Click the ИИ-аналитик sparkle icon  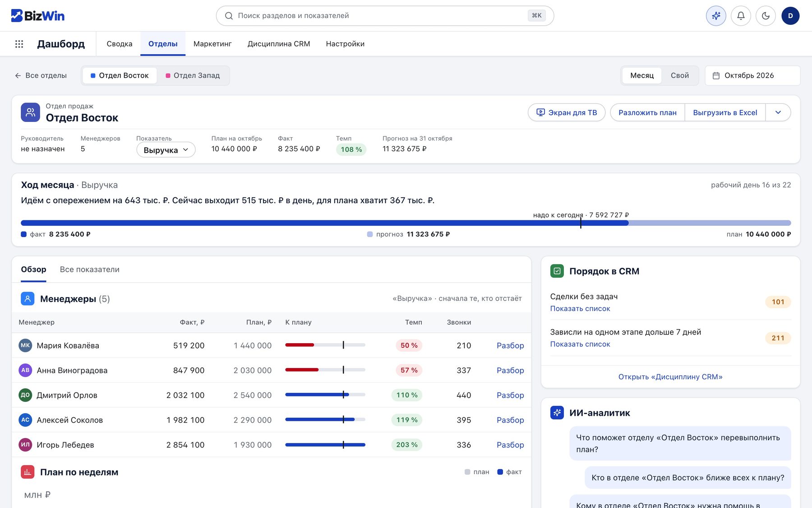coord(557,413)
